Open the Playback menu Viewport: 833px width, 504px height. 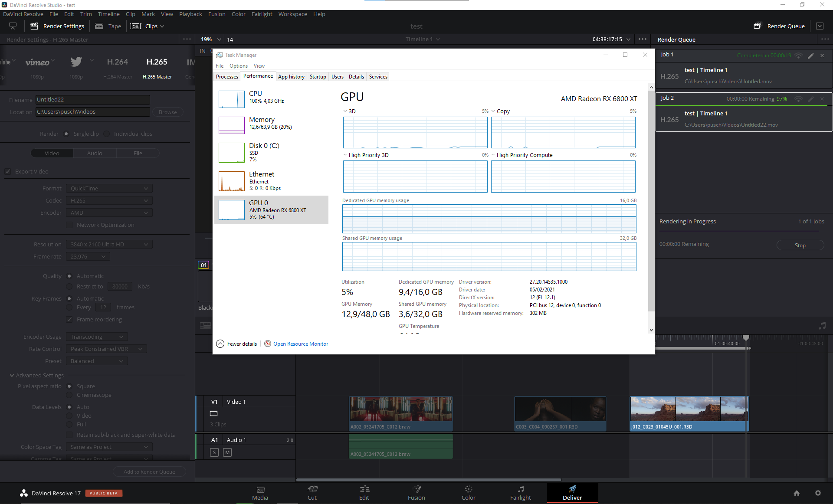[x=190, y=14]
